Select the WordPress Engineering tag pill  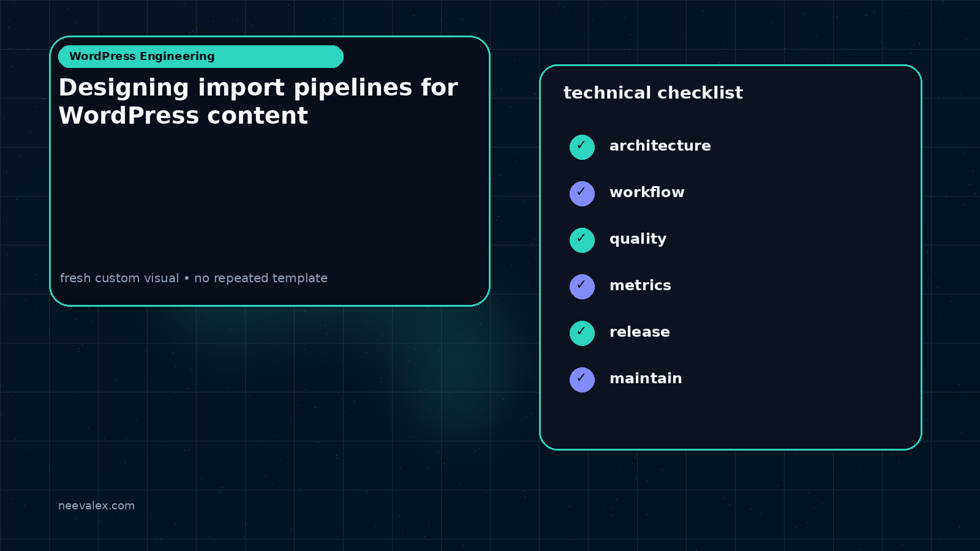pos(201,56)
